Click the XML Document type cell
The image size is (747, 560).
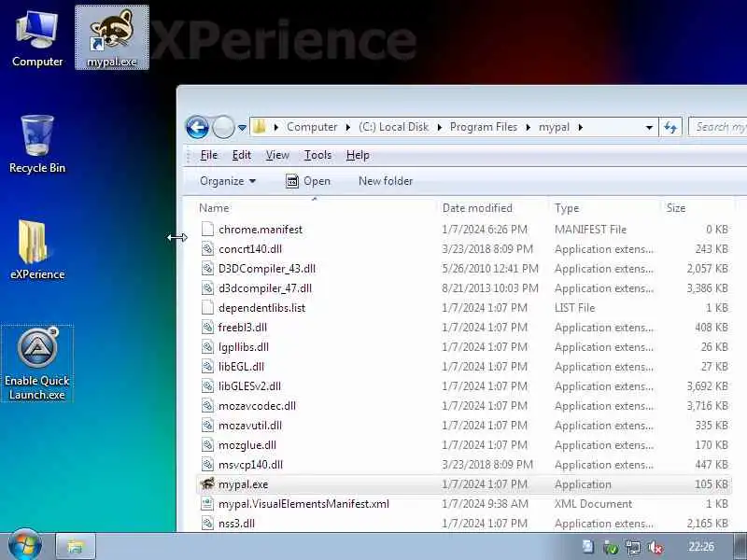(x=593, y=504)
